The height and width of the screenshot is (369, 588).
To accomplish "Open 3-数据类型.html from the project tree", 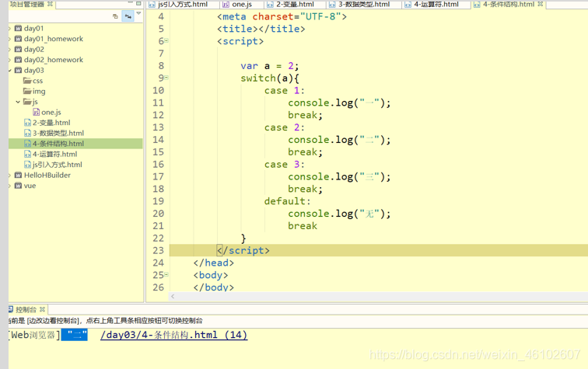I will pos(58,133).
